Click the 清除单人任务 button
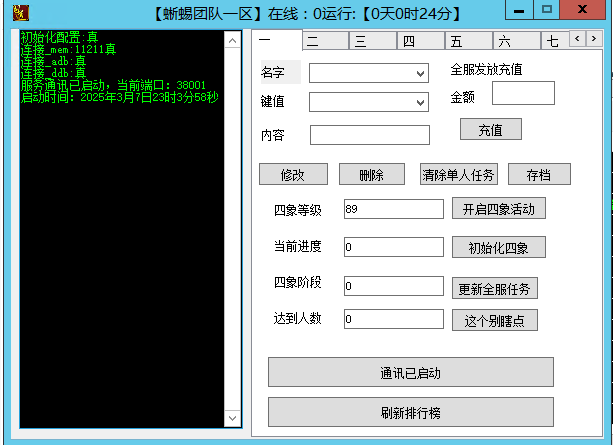613x445 pixels. pyautogui.click(x=458, y=174)
